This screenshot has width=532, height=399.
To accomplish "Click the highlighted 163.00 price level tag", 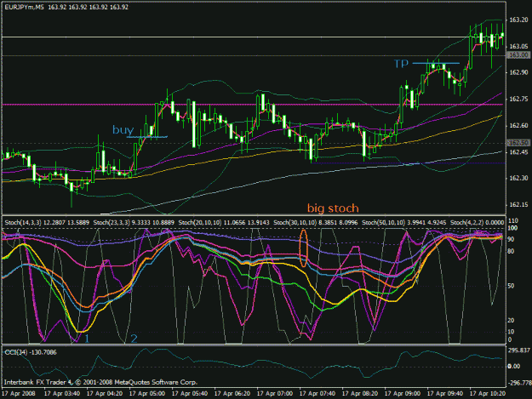I will pyautogui.click(x=518, y=55).
